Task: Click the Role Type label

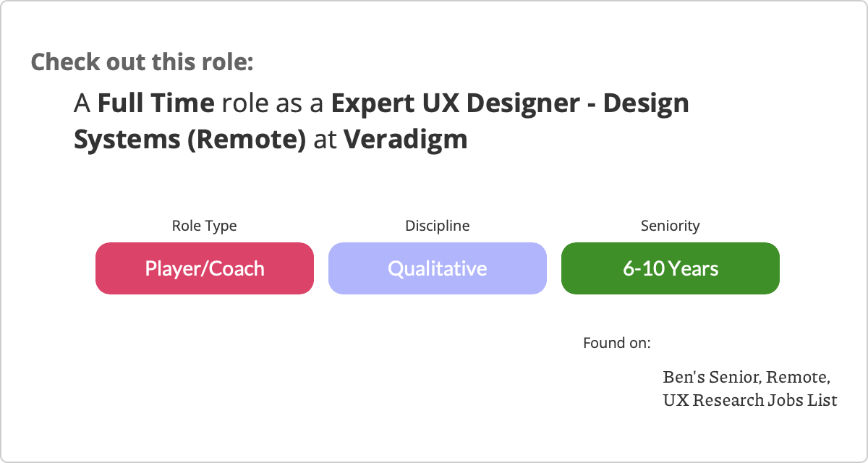Action: pyautogui.click(x=204, y=226)
